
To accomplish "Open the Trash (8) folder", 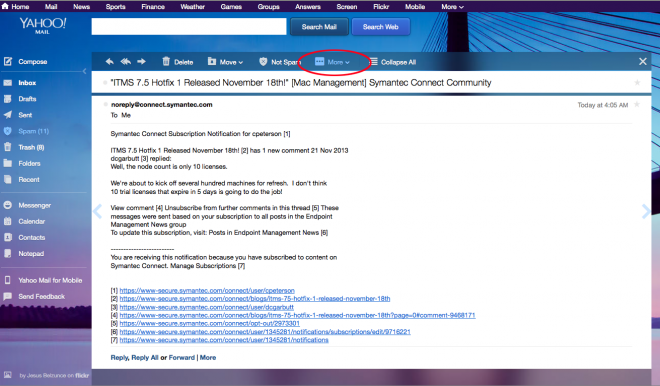I will [31, 147].
